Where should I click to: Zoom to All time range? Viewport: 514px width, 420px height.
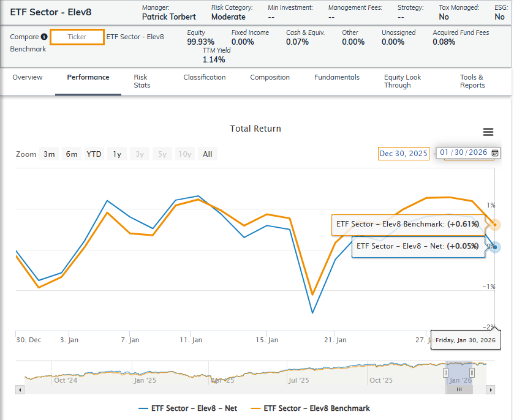pos(208,154)
